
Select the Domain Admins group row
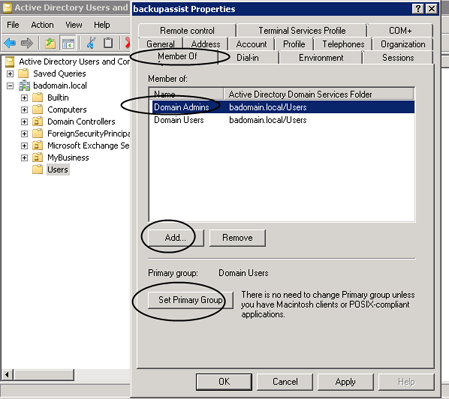282,107
